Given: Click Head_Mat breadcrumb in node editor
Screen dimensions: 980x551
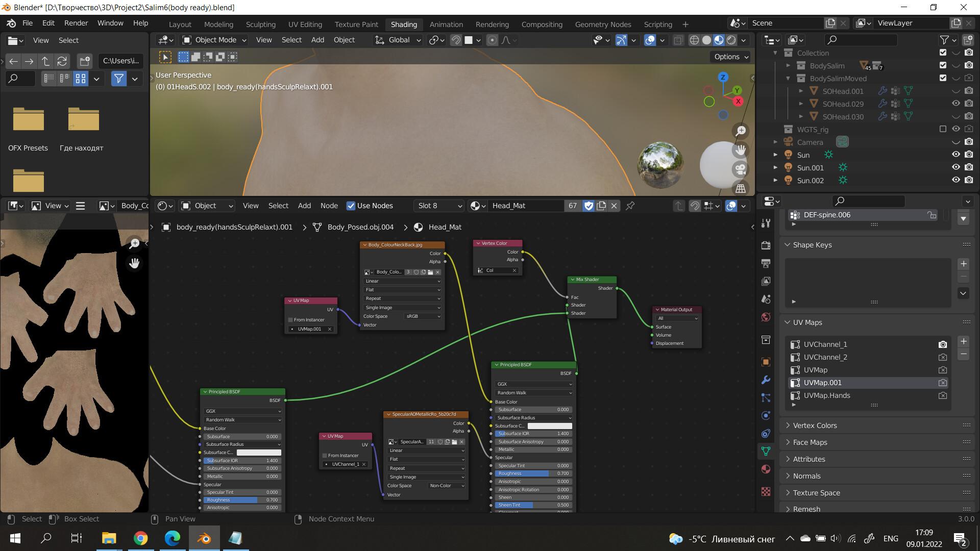Looking at the screenshot, I should click(445, 227).
